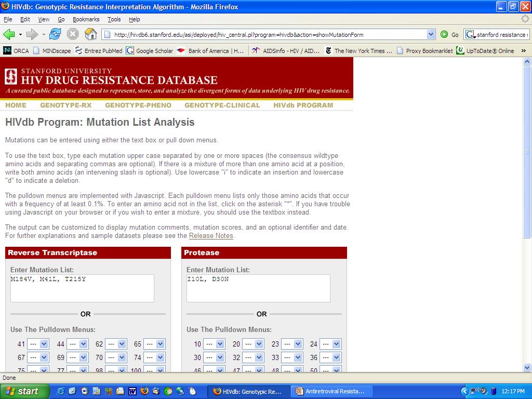The image size is (532, 399).
Task: Follow the Release Notes link
Action: tap(211, 236)
